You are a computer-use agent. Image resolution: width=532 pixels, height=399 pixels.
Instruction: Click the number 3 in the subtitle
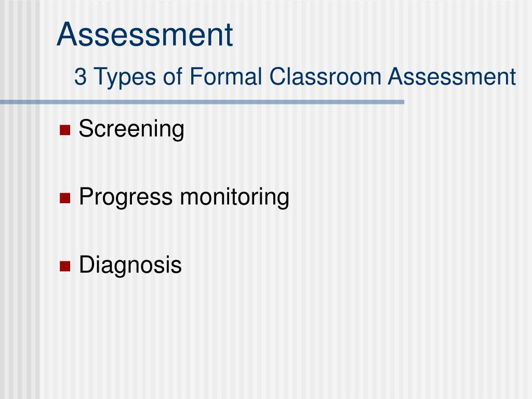tap(80, 77)
